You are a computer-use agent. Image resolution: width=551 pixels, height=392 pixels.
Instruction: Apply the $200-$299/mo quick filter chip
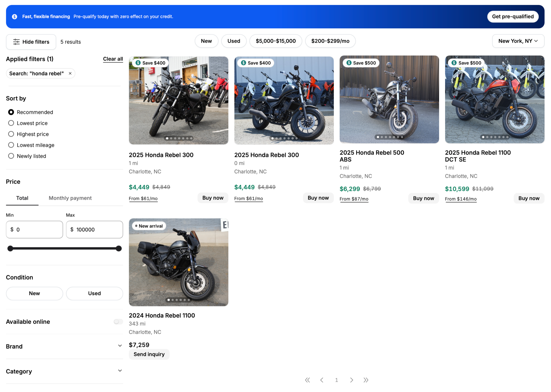tap(331, 41)
